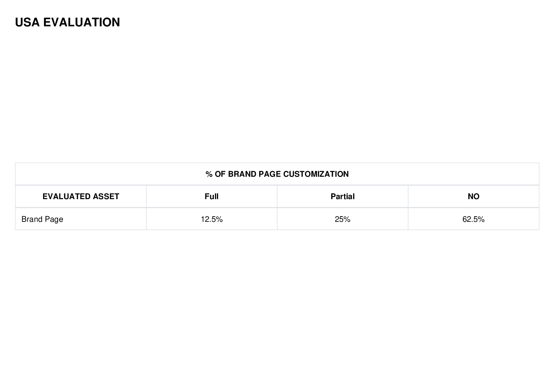Select the 62.5% cell value
The image size is (554, 392).
(473, 219)
